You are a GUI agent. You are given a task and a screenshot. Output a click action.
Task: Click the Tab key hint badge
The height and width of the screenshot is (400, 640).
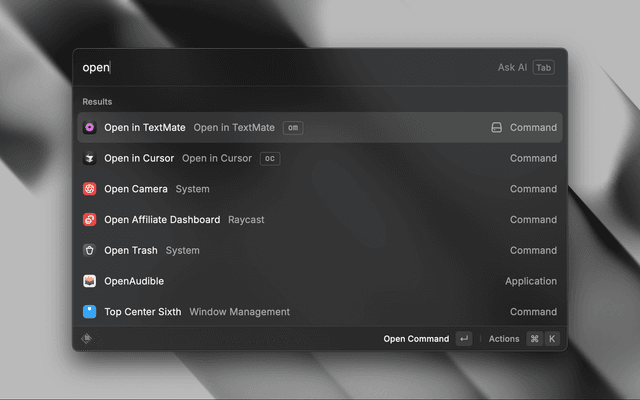[543, 68]
